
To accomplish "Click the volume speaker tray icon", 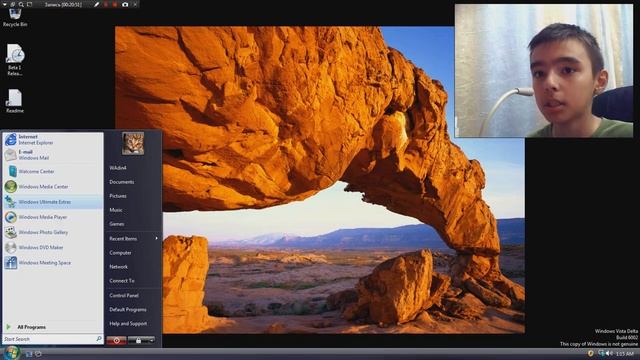I will tap(609, 353).
